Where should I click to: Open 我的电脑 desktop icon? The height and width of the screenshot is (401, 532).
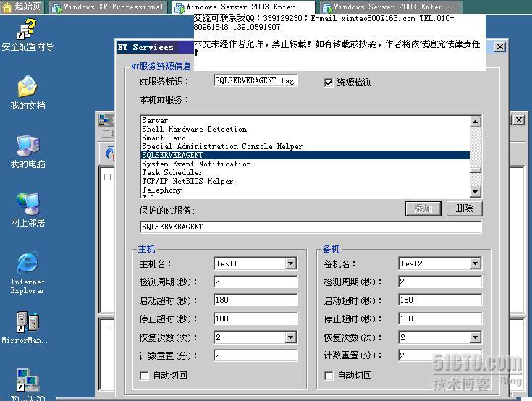coord(28,148)
